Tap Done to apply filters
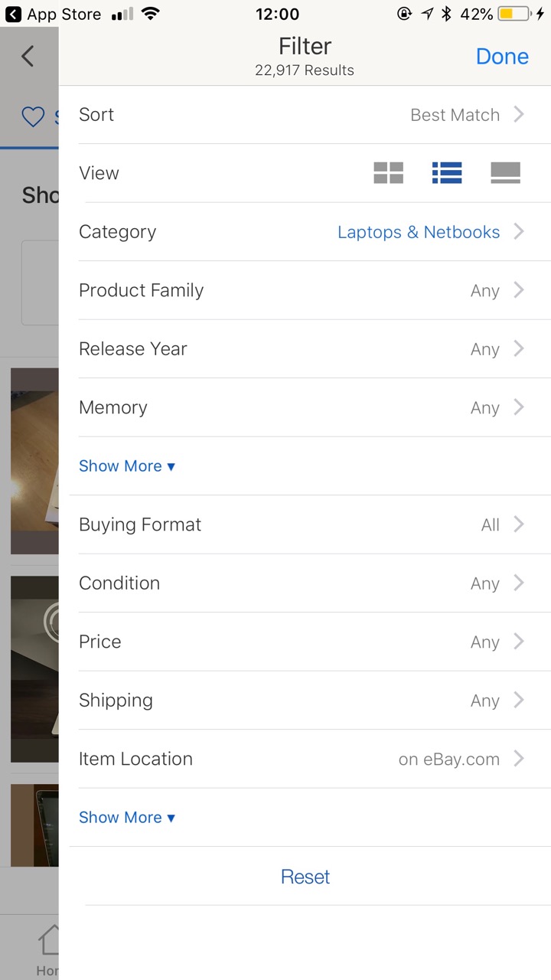551x980 pixels. [x=502, y=57]
